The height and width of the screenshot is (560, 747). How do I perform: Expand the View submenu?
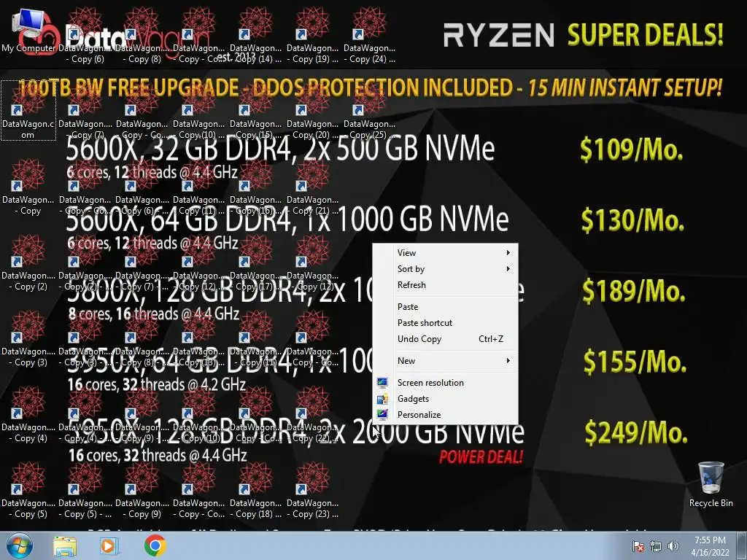[x=446, y=253]
